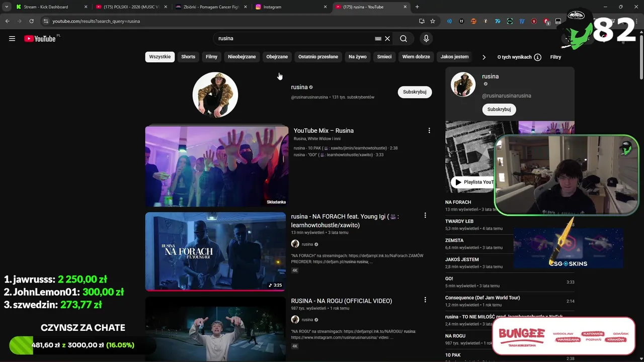Open the orange striped circle extension icon

pos(473,21)
